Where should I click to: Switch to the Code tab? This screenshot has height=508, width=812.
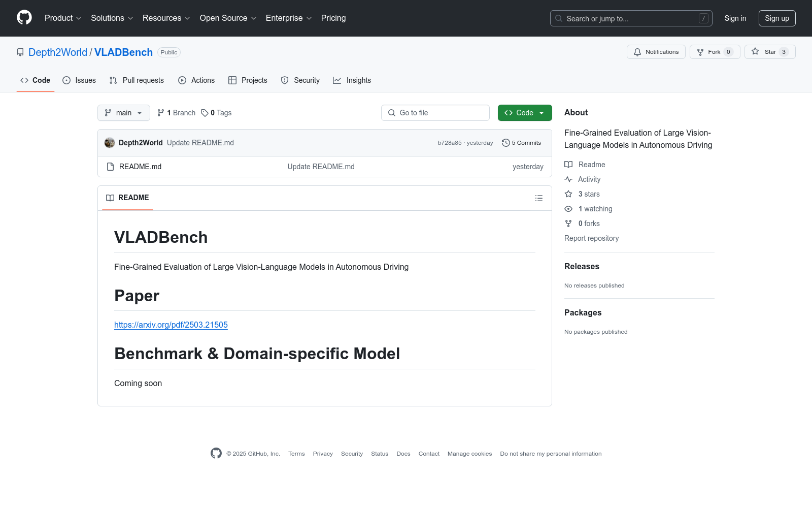(36, 80)
